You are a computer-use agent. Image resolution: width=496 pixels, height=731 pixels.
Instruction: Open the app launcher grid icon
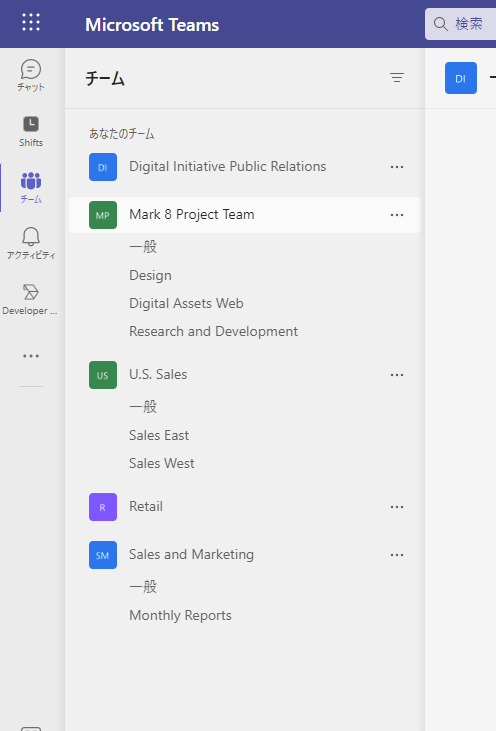click(x=31, y=22)
